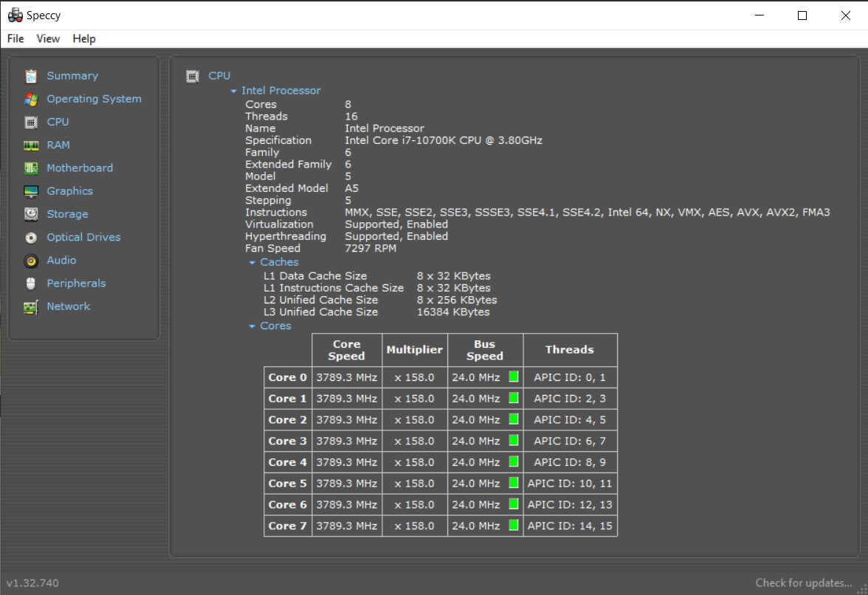Click the Summary clipboard icon in sidebar
The image size is (868, 595).
31,76
